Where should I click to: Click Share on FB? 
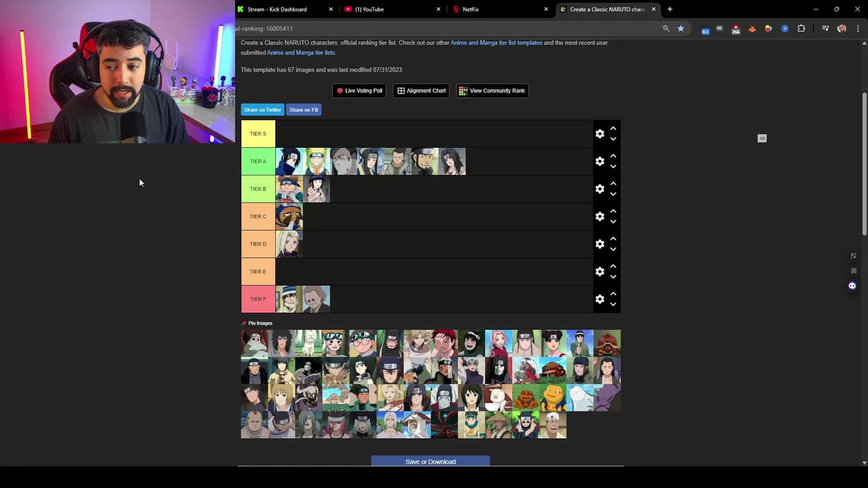click(303, 110)
